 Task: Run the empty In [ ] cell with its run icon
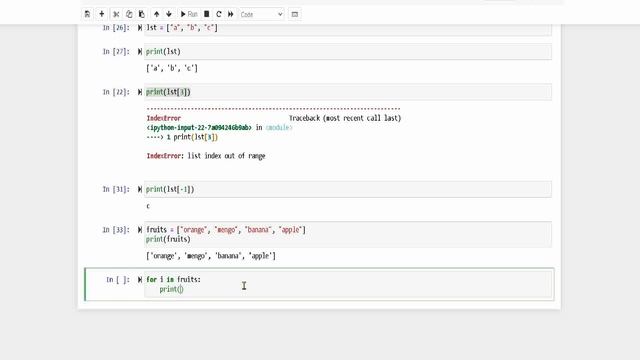(140, 280)
